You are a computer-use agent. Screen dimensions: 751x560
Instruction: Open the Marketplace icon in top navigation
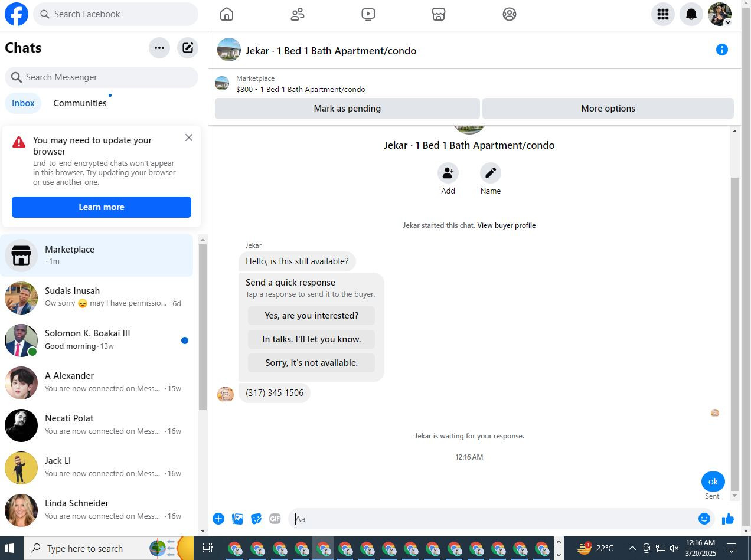[x=439, y=14]
